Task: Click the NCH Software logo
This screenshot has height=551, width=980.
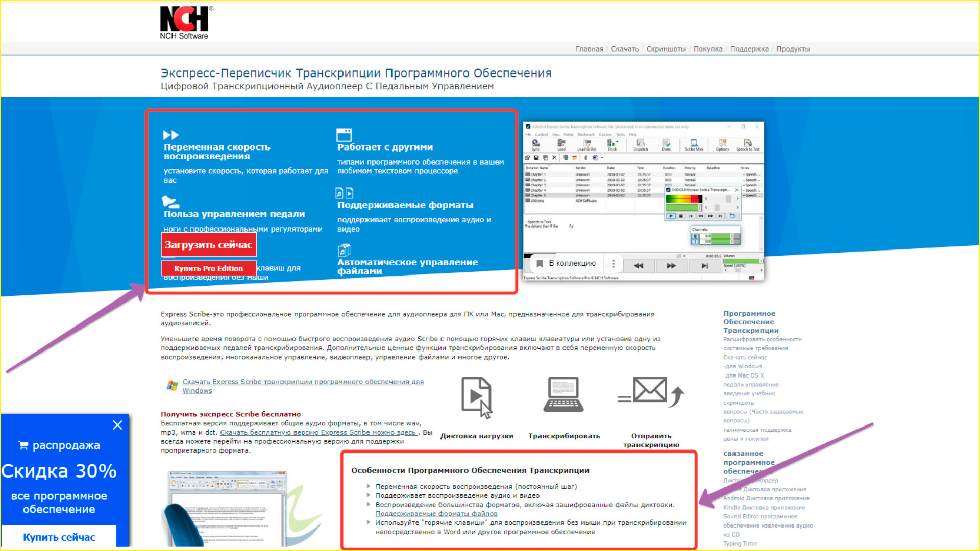Action: point(186,22)
